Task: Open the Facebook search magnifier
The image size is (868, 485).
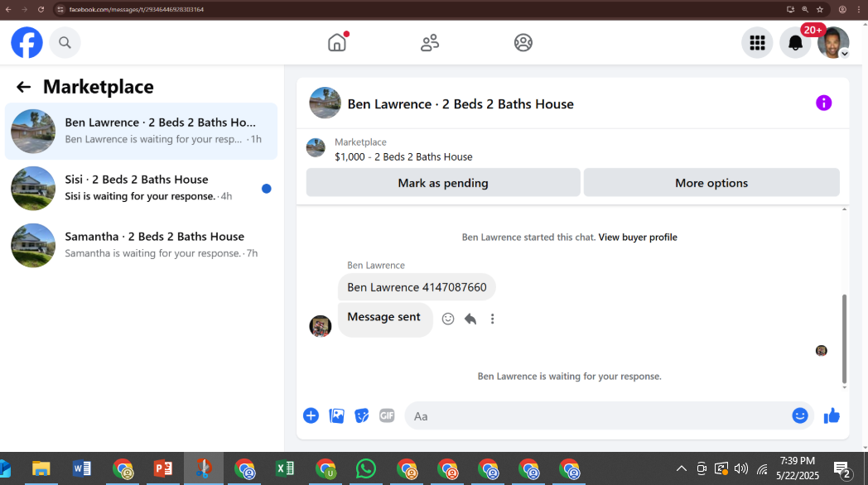Action: tap(65, 42)
